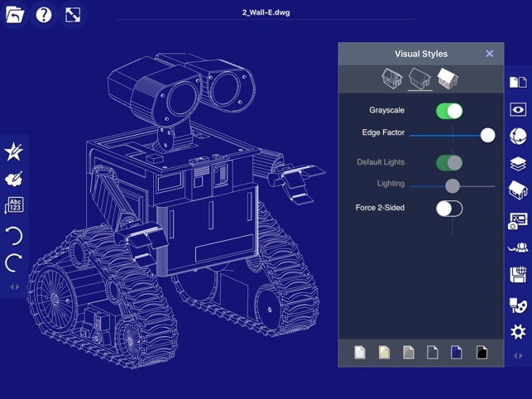Screen dimensions: 532x399
Task: Select the shaded house style tab
Action: tap(448, 79)
